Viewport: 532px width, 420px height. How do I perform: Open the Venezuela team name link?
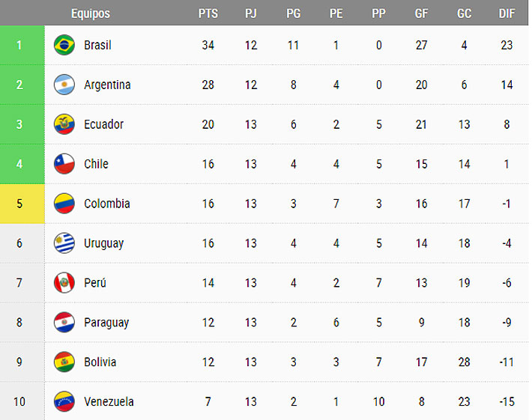point(109,402)
